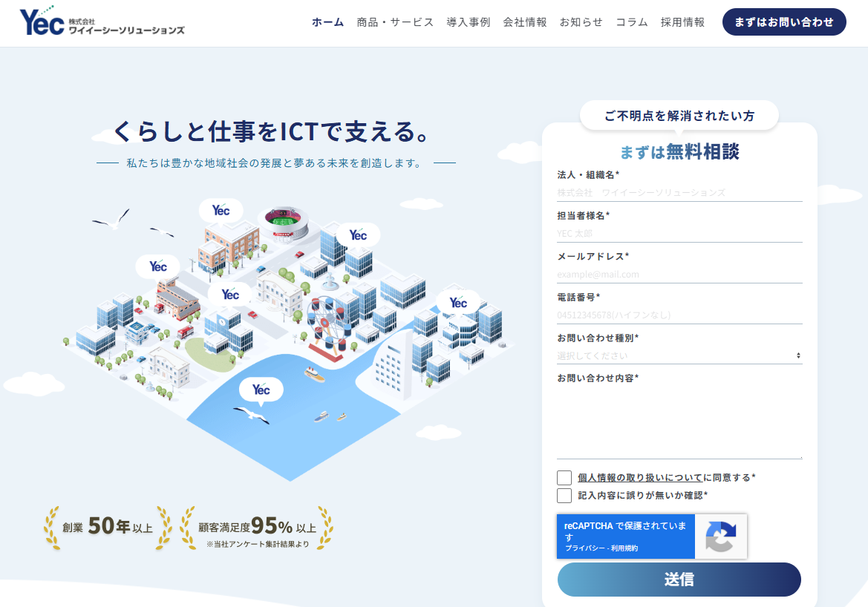Click the white curved tower building
This screenshot has width=868, height=607.
tap(394, 363)
